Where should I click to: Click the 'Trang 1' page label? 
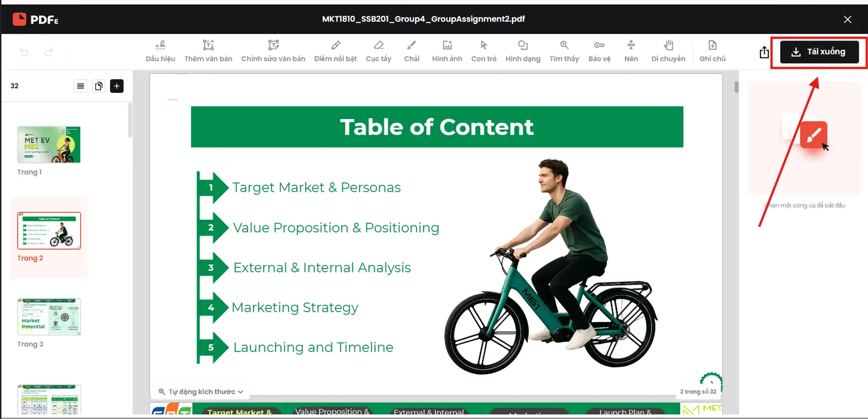[x=29, y=172]
